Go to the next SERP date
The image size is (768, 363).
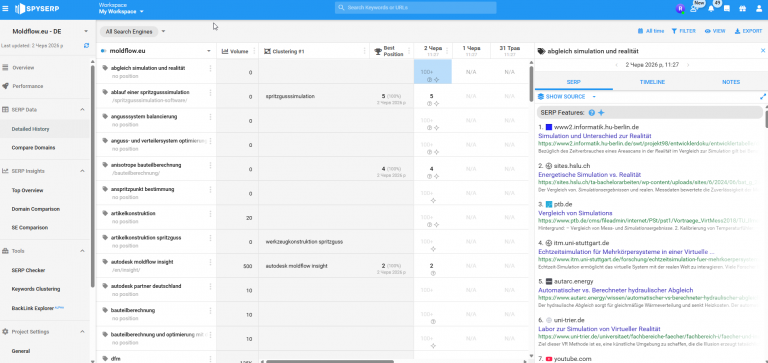tap(688, 65)
